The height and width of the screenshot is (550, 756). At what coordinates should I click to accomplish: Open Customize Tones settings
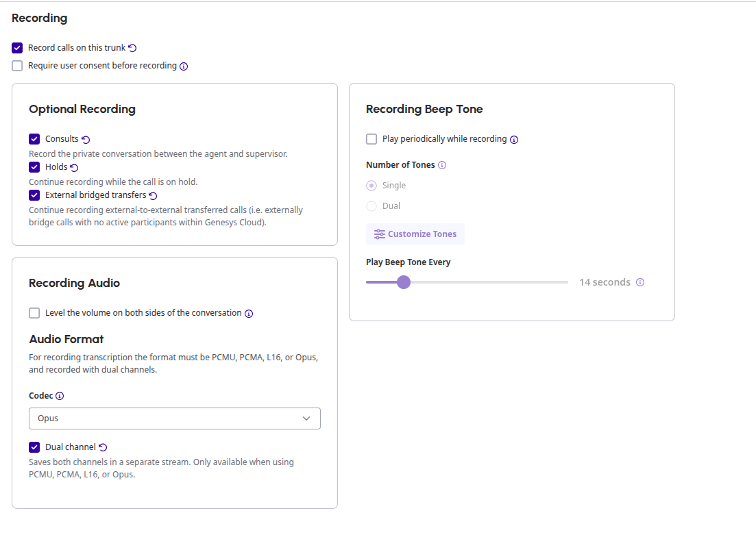pos(415,234)
